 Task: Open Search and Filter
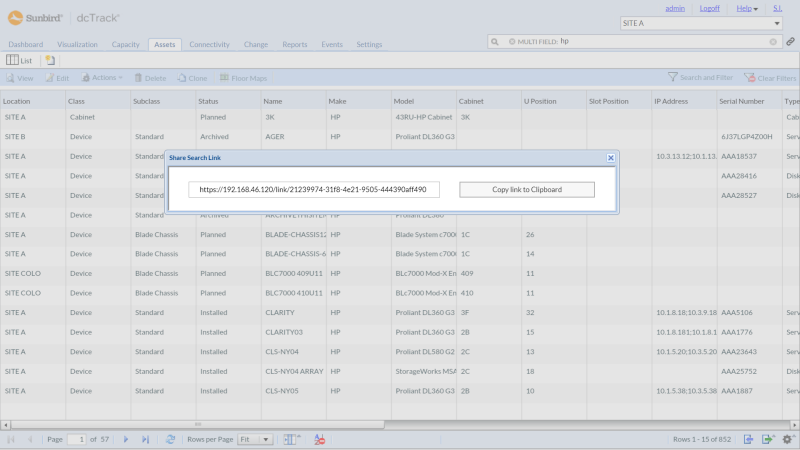701,78
